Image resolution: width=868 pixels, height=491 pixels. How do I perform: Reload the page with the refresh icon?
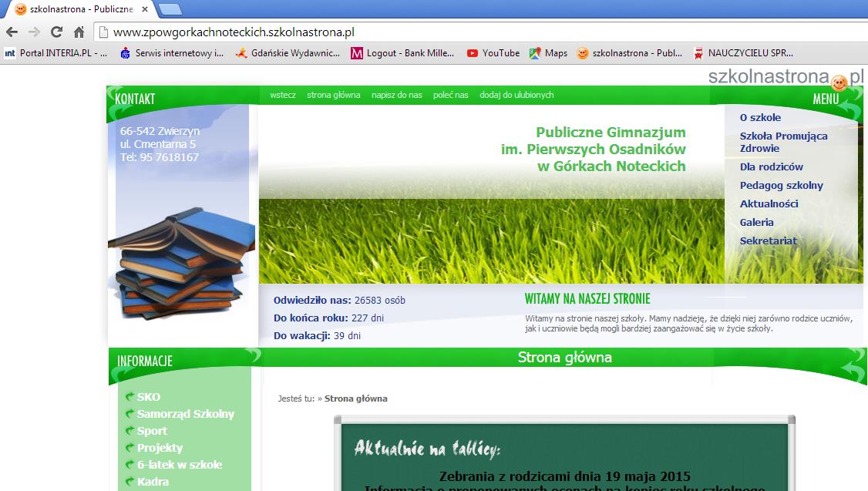point(56,32)
